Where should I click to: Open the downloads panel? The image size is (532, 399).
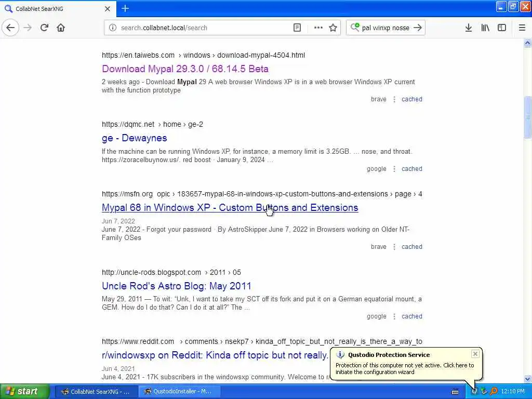click(x=469, y=28)
